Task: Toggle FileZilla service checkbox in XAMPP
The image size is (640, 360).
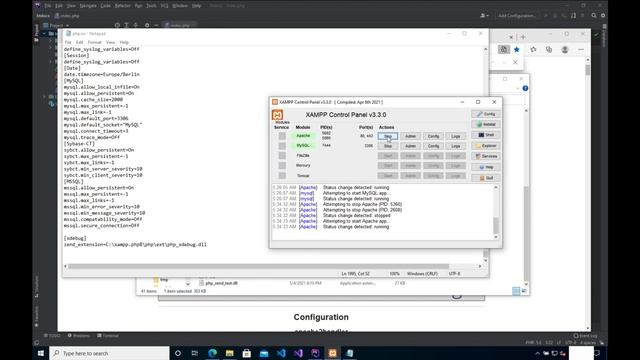Action: point(282,156)
